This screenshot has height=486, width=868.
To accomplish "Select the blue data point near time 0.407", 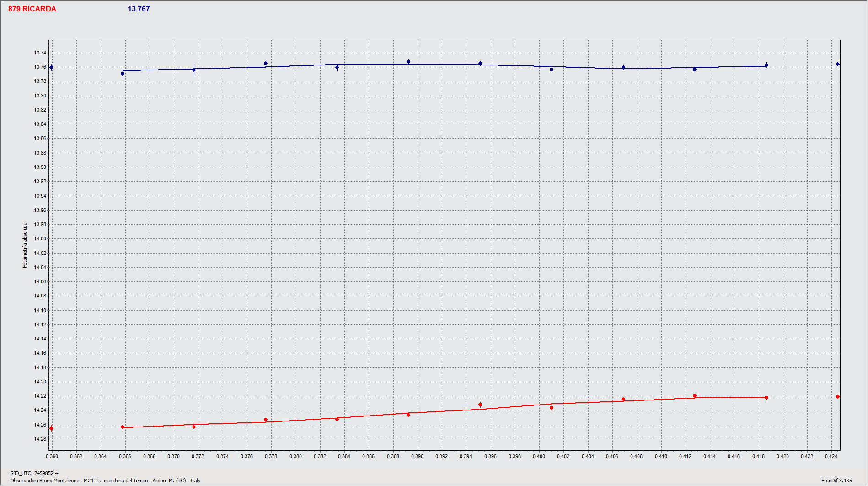I will (x=623, y=67).
